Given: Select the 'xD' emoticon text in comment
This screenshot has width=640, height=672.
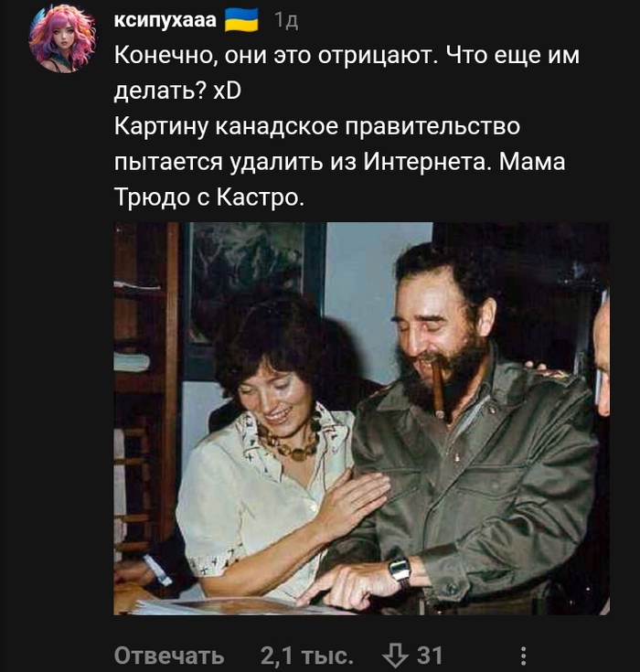Looking at the screenshot, I should point(227,91).
